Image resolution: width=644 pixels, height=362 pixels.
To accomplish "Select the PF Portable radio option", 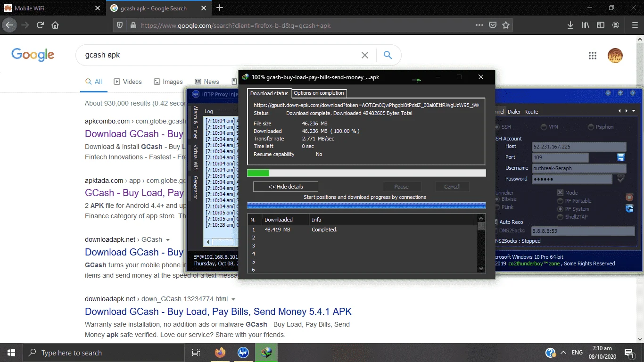I will (x=574, y=201).
